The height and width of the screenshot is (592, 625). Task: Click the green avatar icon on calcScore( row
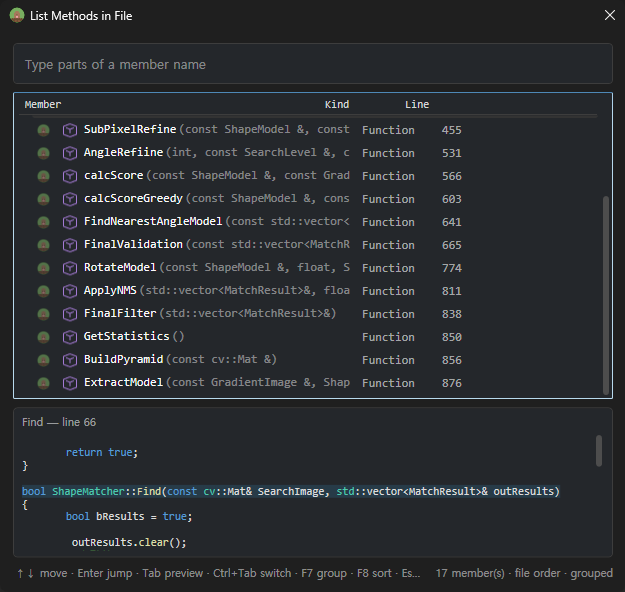click(x=43, y=176)
